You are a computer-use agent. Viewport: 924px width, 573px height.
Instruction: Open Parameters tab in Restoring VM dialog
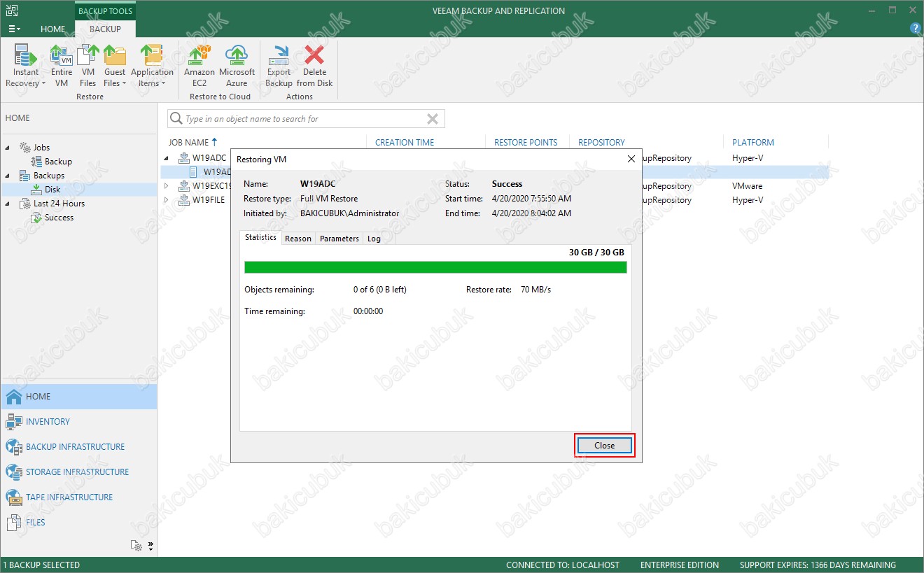coord(339,239)
